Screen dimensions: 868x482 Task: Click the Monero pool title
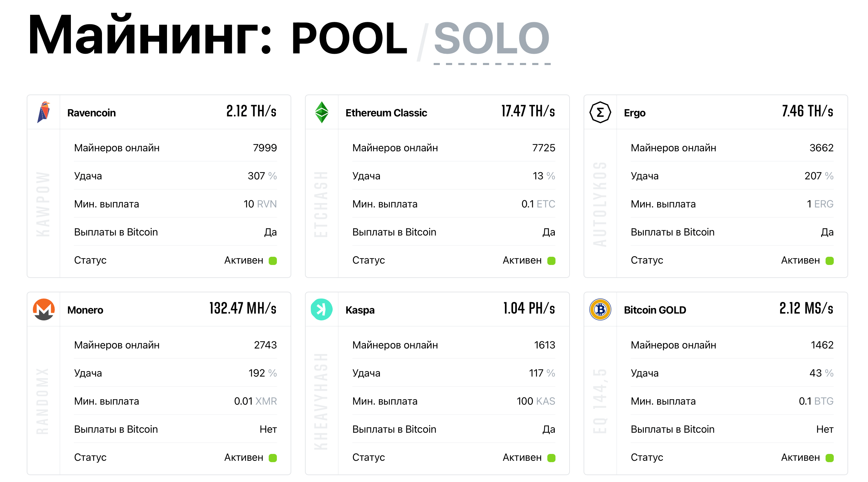pos(85,310)
